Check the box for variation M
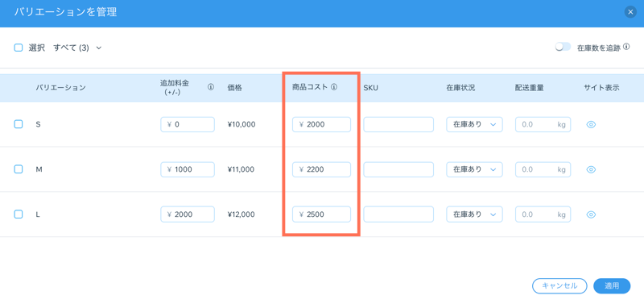 (x=18, y=169)
